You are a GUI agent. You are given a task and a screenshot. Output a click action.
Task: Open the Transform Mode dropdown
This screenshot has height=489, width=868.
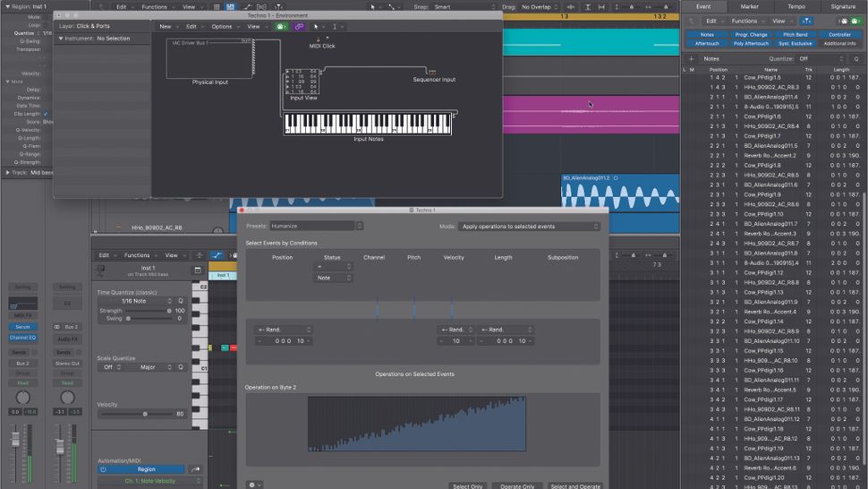coord(529,227)
